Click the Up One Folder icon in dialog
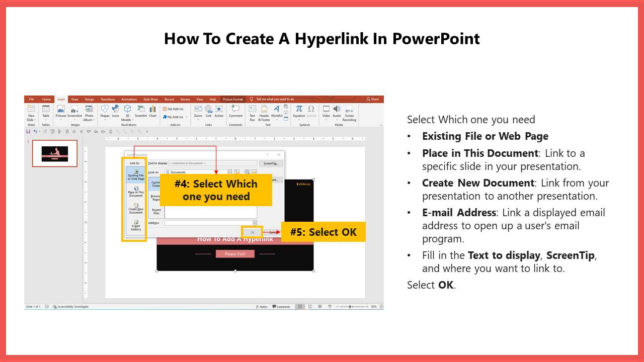This screenshot has width=644, height=362. pos(236,172)
